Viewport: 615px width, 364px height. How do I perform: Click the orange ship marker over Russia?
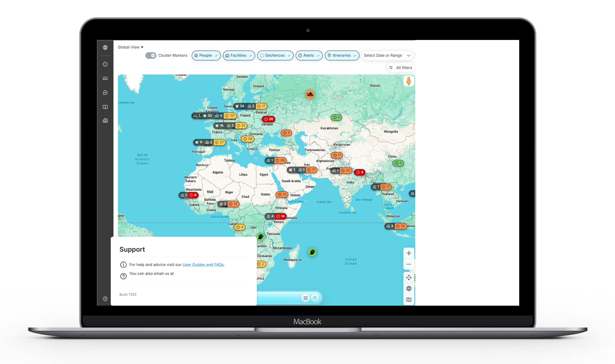pyautogui.click(x=310, y=94)
